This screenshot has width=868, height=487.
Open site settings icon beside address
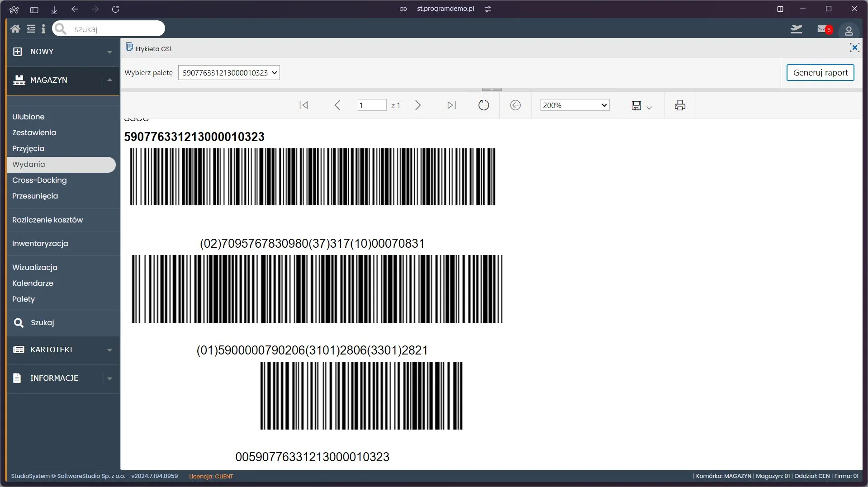[x=488, y=9]
